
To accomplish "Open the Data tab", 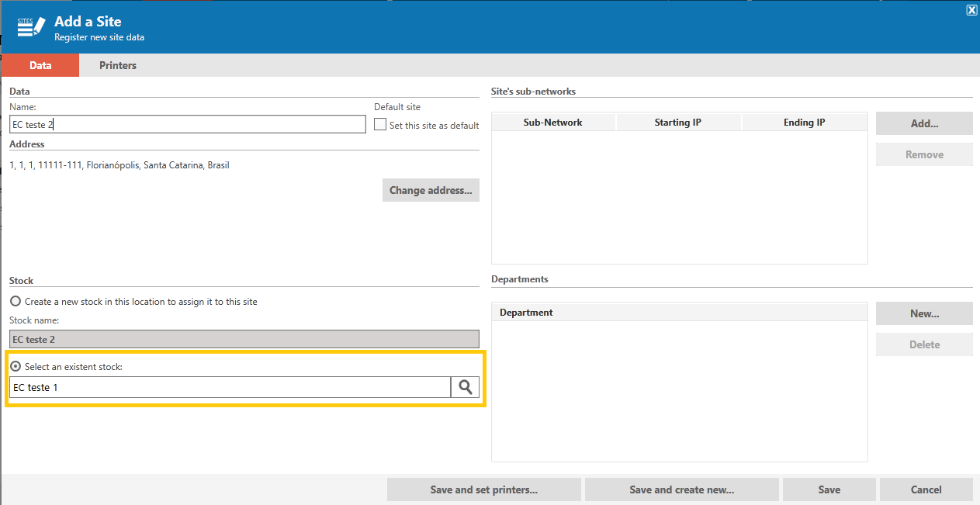I will tap(40, 65).
